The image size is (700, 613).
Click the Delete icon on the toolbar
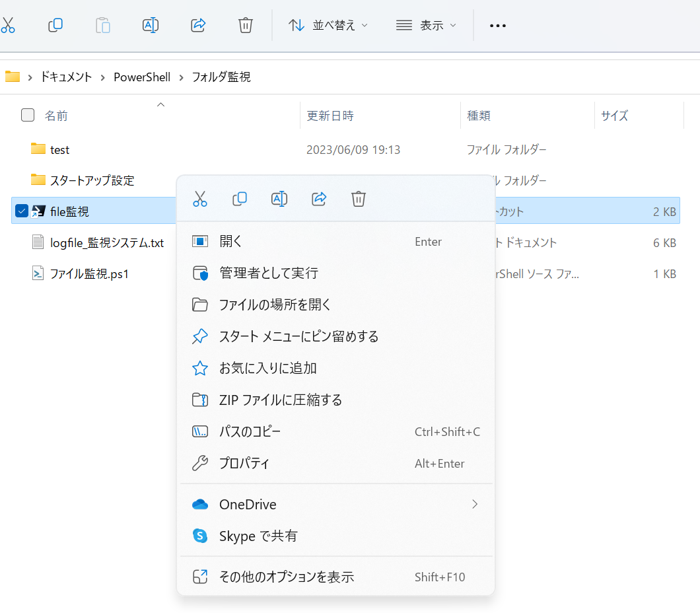[245, 25]
